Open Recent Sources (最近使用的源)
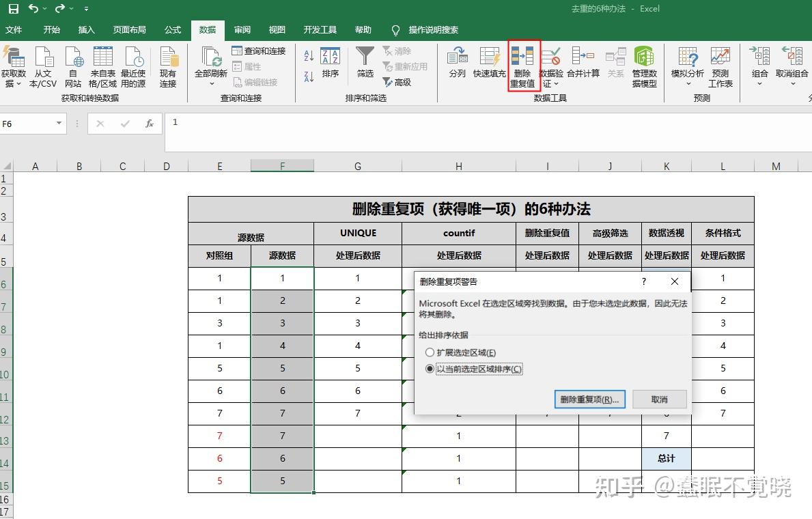This screenshot has height=519, width=812. click(x=133, y=67)
